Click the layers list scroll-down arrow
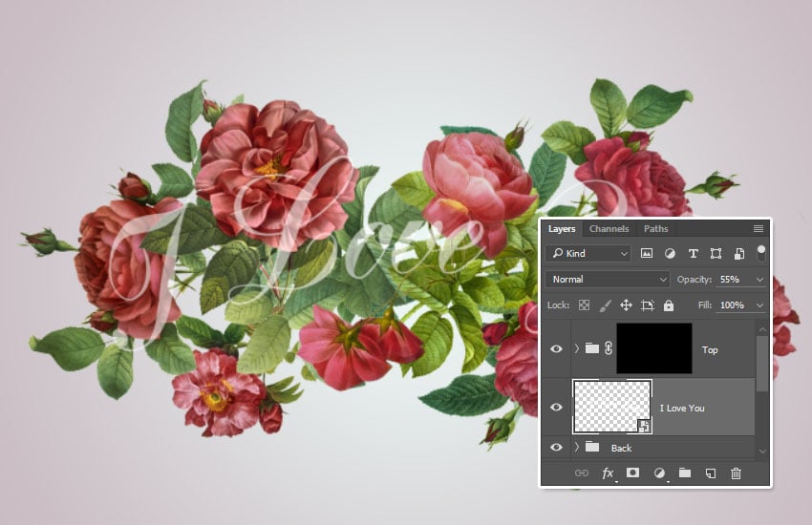The image size is (812, 525). (x=761, y=451)
